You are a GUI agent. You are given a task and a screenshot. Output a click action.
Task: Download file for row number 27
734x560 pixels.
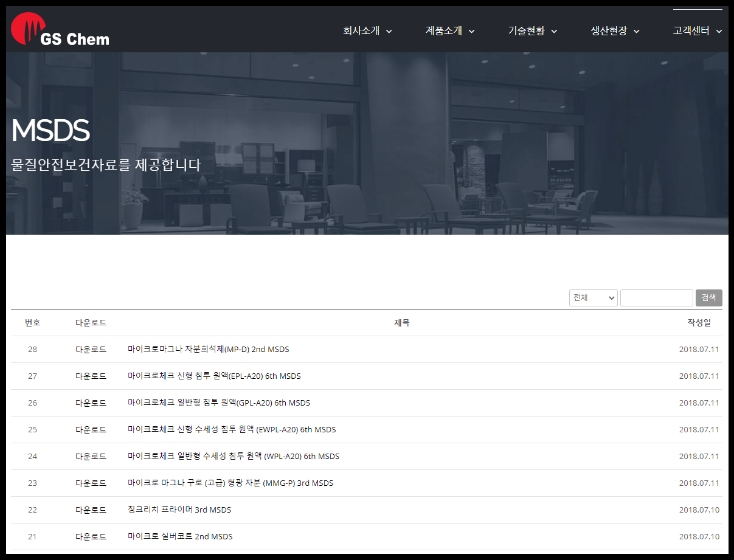coord(91,376)
